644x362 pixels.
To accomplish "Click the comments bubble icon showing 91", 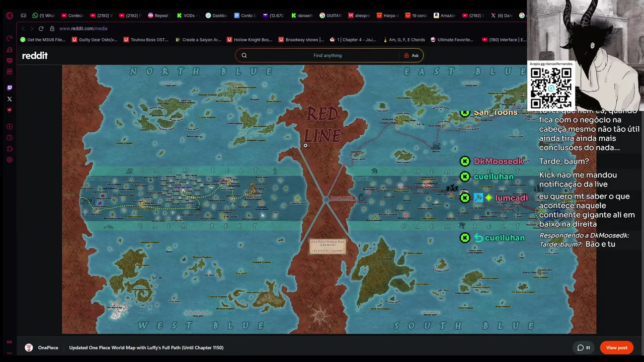I will [x=580, y=347].
